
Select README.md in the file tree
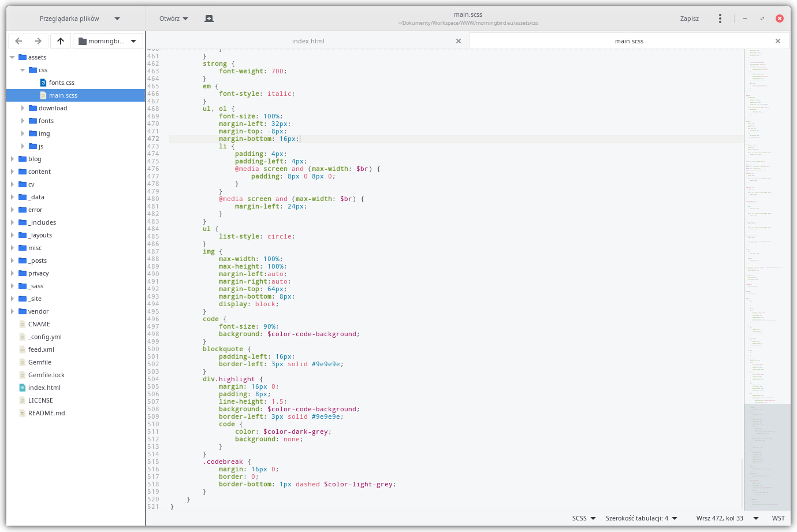pyautogui.click(x=46, y=413)
